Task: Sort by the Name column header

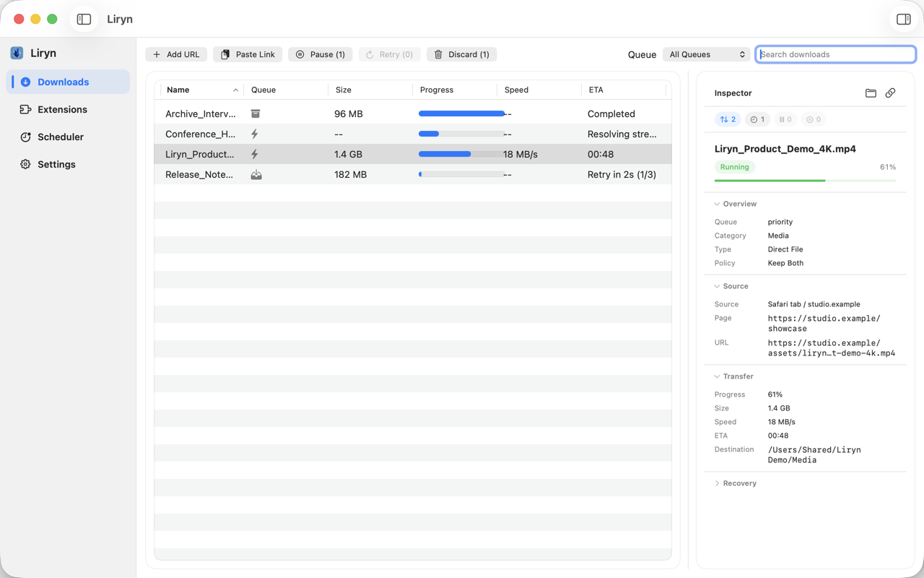Action: [x=201, y=90]
